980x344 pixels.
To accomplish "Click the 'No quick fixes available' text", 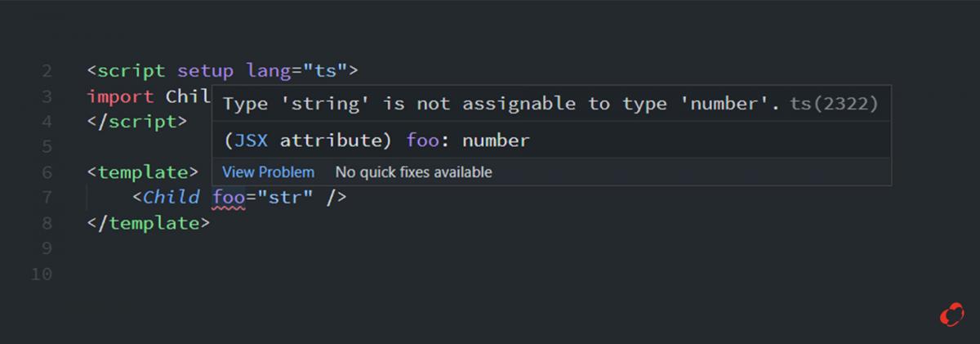I will point(413,172).
